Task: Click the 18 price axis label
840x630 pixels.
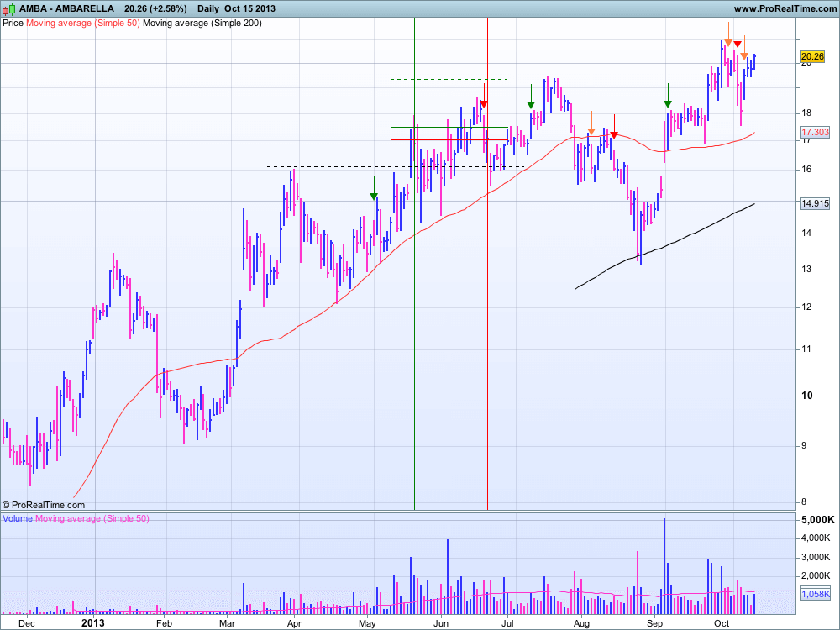Action: (x=806, y=113)
